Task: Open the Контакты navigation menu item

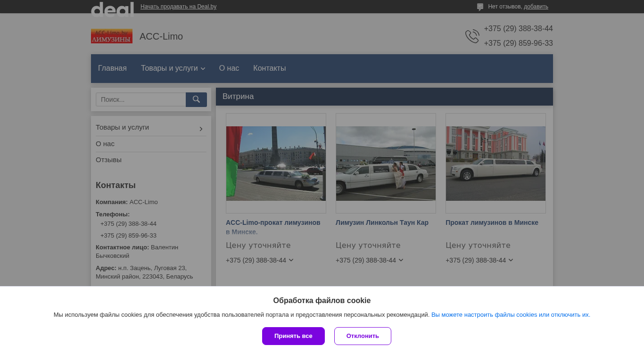Action: pos(270,68)
